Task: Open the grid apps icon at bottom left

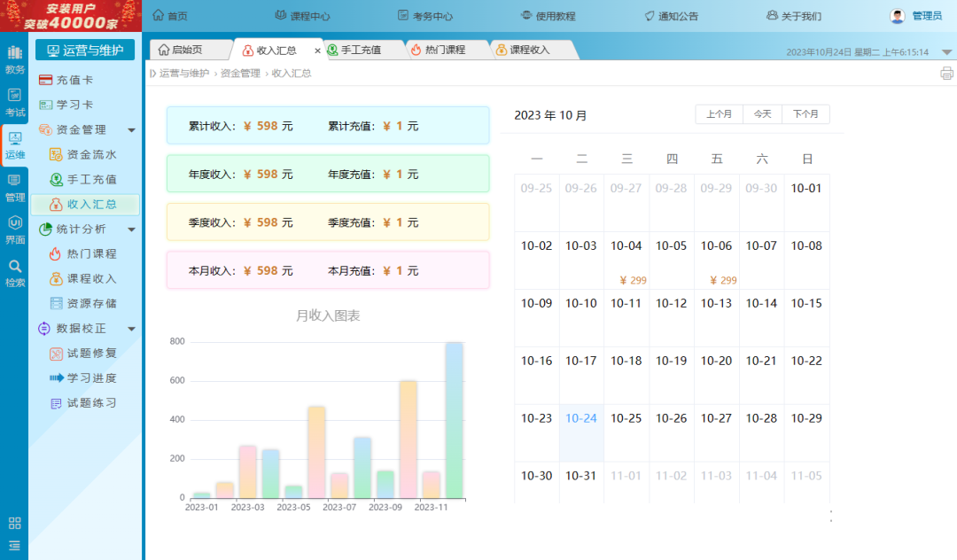Action: 14,523
